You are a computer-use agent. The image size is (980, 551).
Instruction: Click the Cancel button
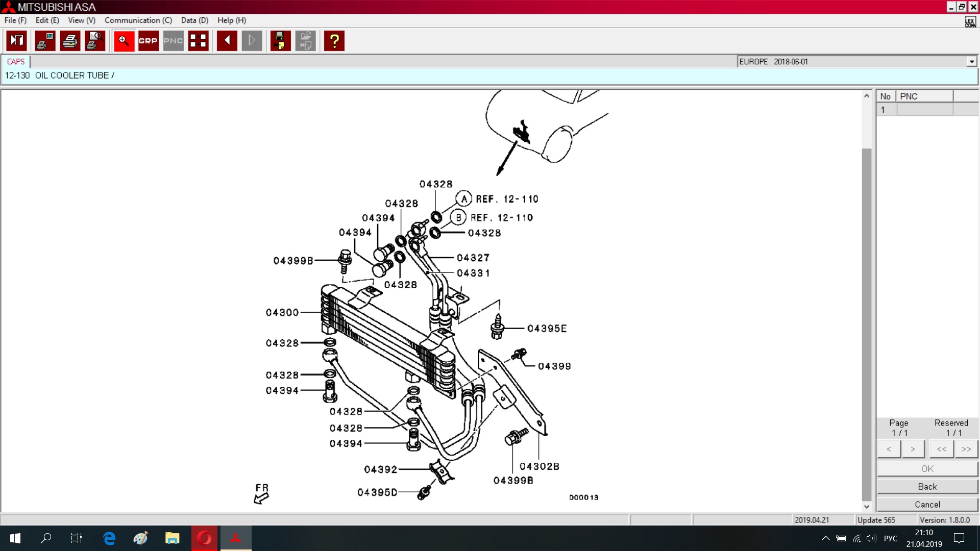click(x=927, y=505)
